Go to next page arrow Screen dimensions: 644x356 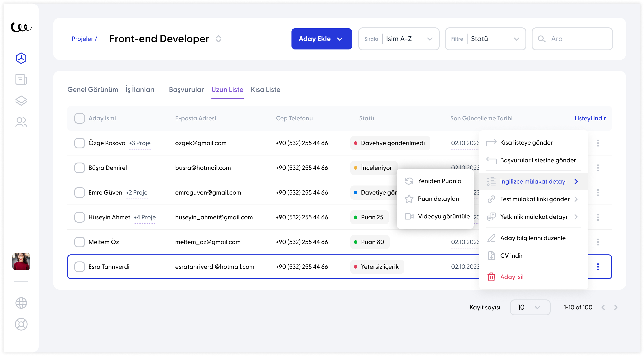tap(616, 307)
